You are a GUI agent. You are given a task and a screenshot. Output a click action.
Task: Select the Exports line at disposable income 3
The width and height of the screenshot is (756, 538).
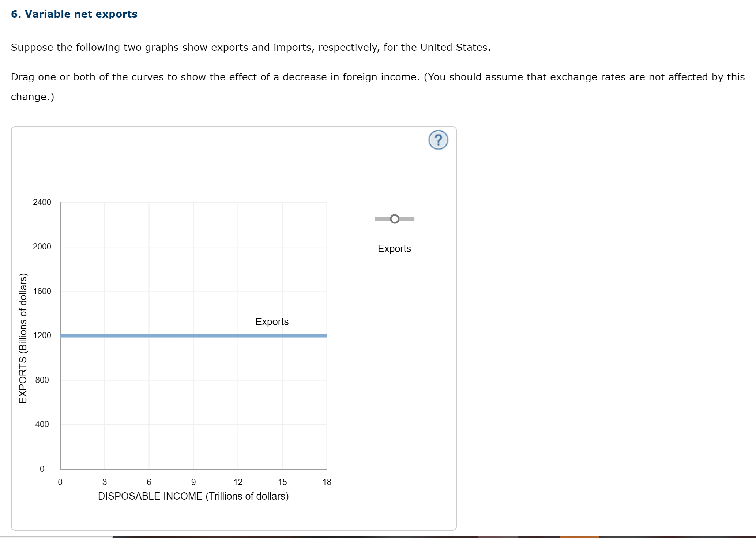click(104, 335)
